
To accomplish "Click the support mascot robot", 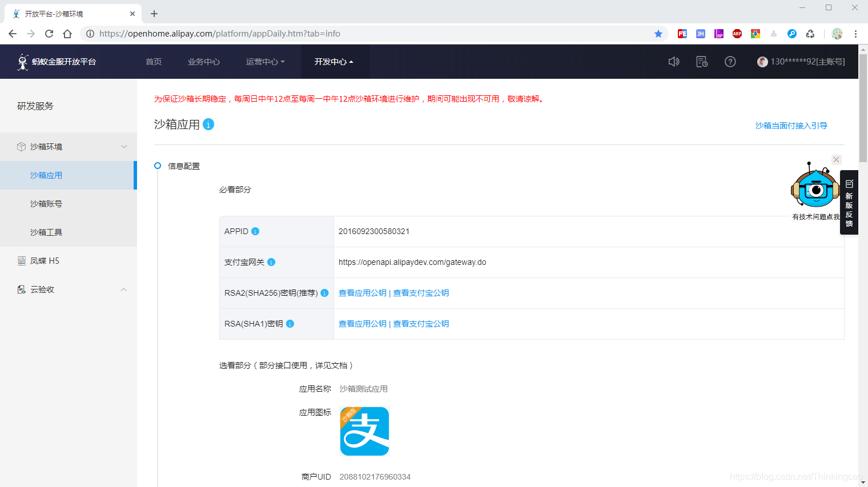I will point(815,186).
